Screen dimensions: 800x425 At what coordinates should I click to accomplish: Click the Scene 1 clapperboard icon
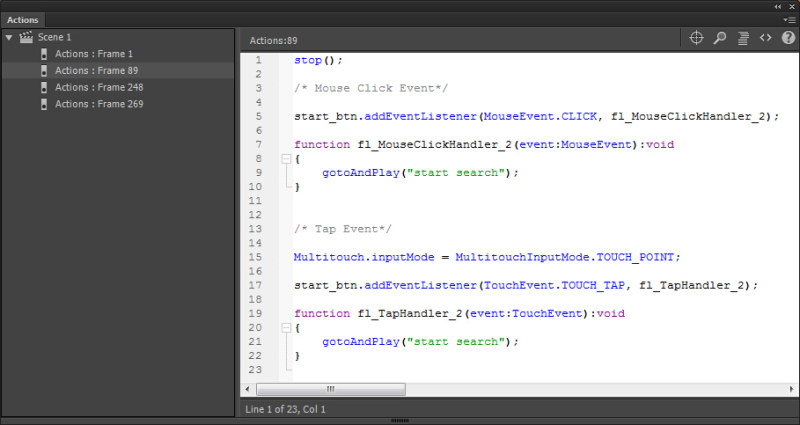26,37
